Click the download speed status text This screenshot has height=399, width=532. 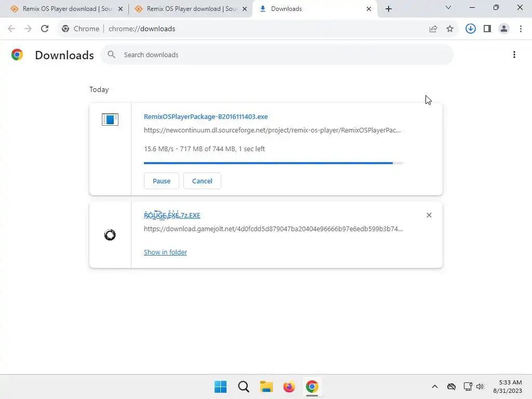pyautogui.click(x=204, y=149)
